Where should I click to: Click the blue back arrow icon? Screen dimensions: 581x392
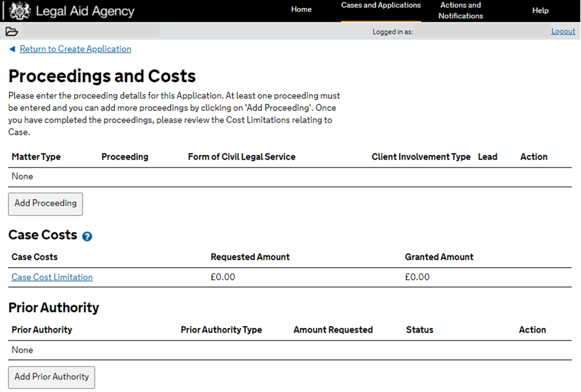coord(12,49)
